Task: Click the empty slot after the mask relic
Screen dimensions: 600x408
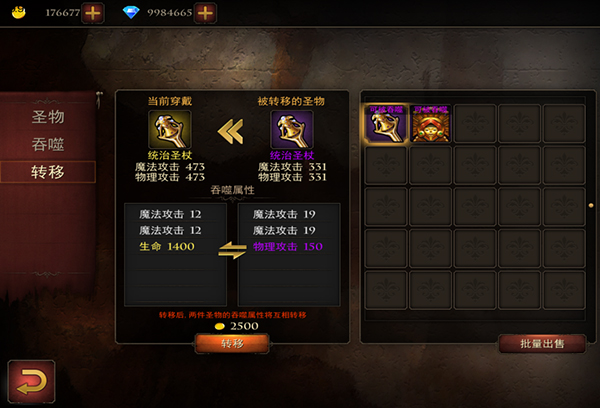Action: click(x=474, y=124)
